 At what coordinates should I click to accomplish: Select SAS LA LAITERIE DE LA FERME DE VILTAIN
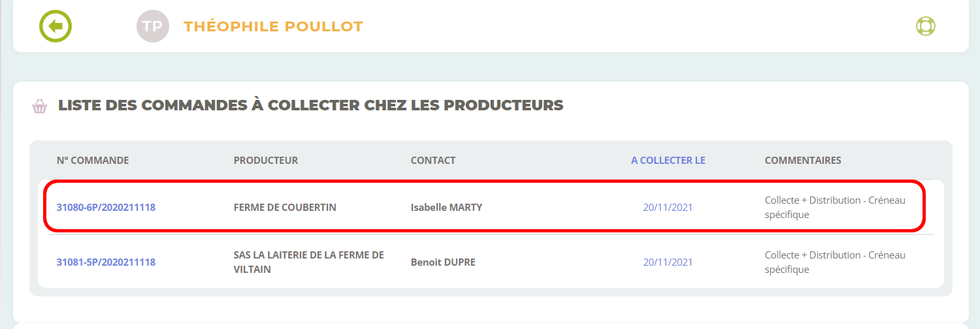(308, 262)
